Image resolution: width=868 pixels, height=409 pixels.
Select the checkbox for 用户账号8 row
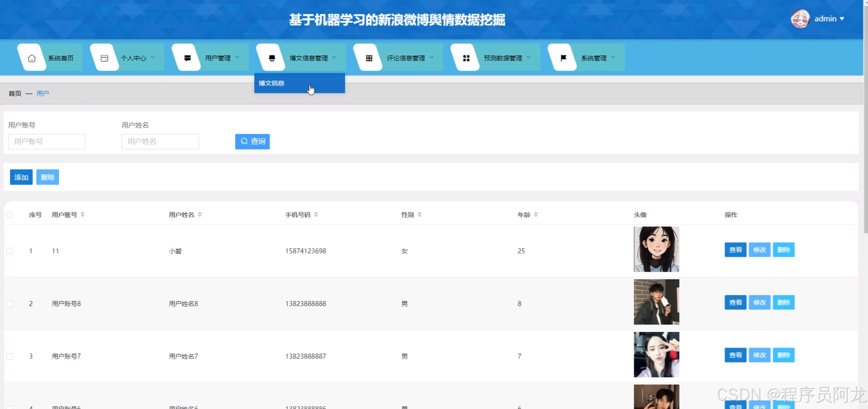(x=10, y=304)
